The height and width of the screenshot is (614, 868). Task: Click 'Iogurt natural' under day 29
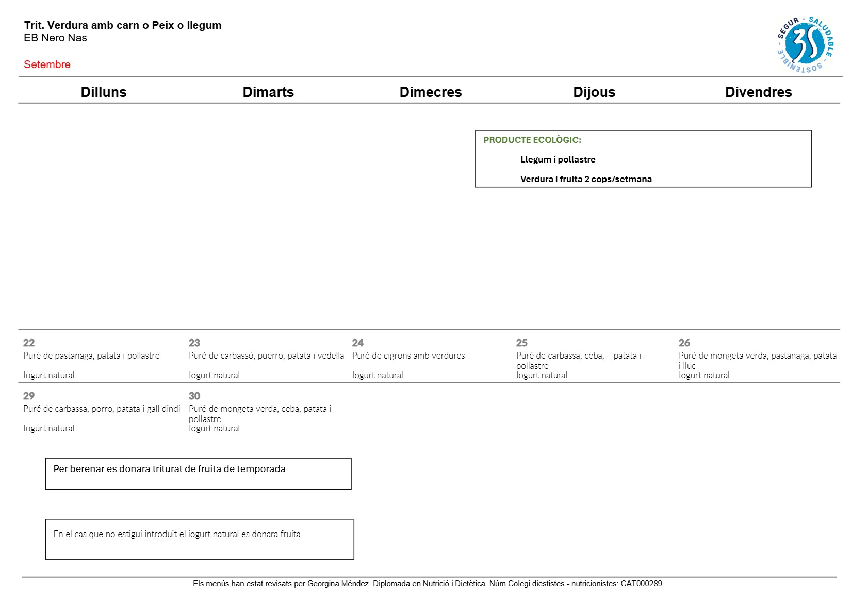[48, 428]
